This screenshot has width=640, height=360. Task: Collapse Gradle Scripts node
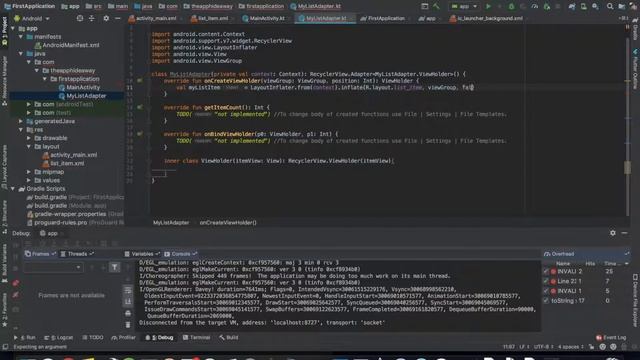13,189
